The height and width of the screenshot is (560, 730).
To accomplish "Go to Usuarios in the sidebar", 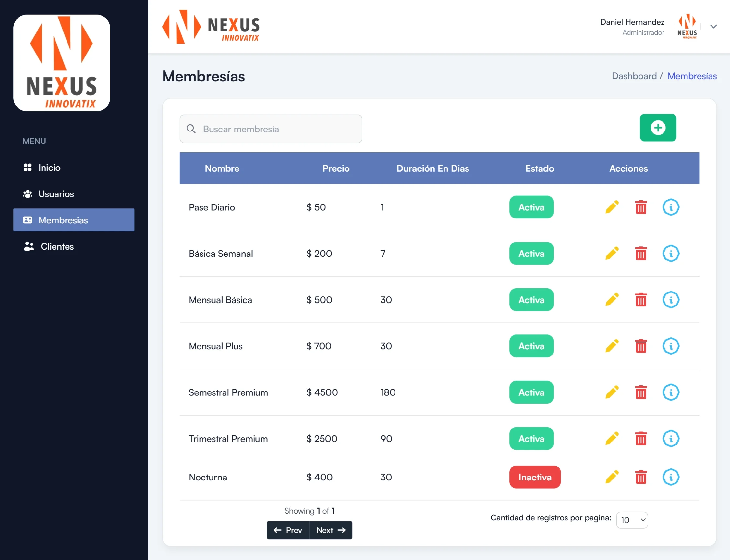I will pyautogui.click(x=56, y=194).
